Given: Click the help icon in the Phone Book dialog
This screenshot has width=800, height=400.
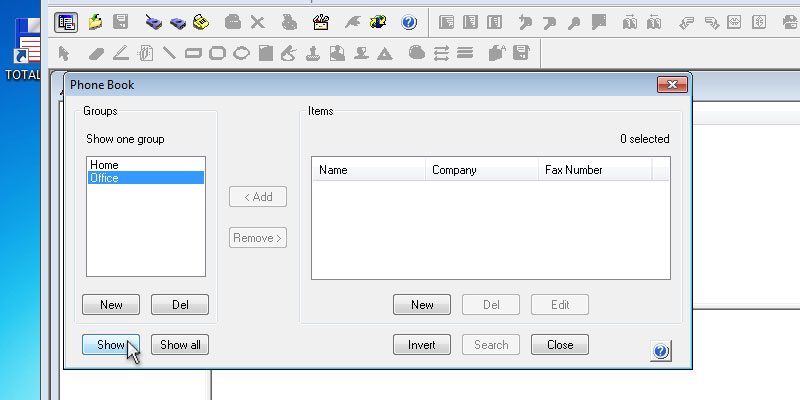Looking at the screenshot, I should (x=660, y=351).
